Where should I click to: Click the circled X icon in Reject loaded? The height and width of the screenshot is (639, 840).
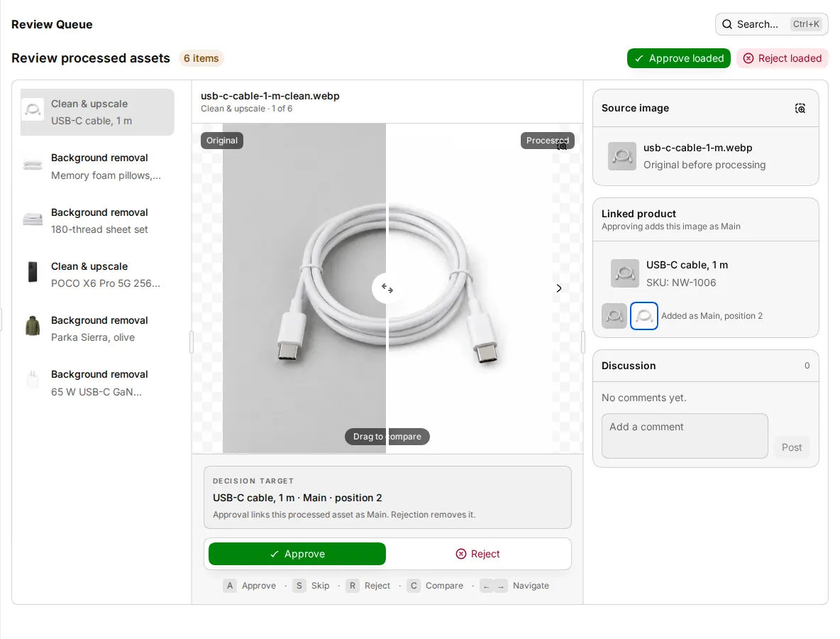click(x=748, y=58)
